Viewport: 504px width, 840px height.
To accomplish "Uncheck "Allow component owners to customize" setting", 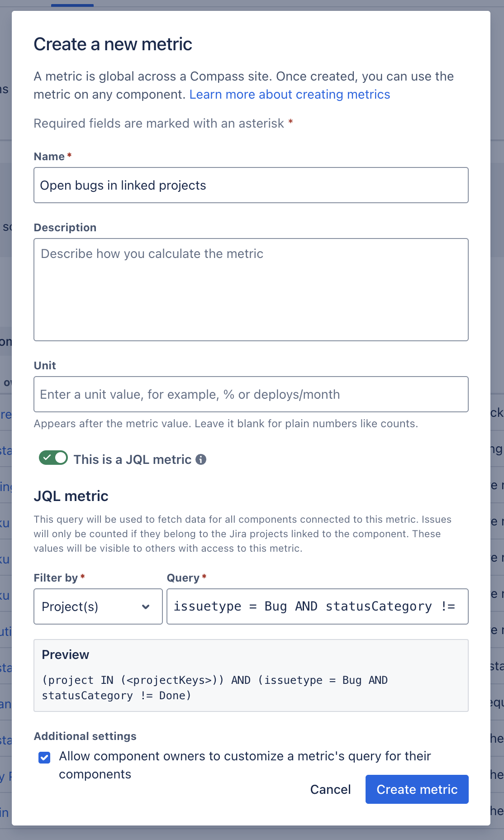I will point(44,757).
